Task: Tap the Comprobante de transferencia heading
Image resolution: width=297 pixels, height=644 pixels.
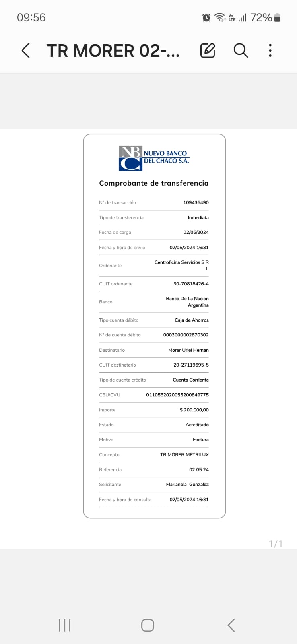Action: [154, 183]
